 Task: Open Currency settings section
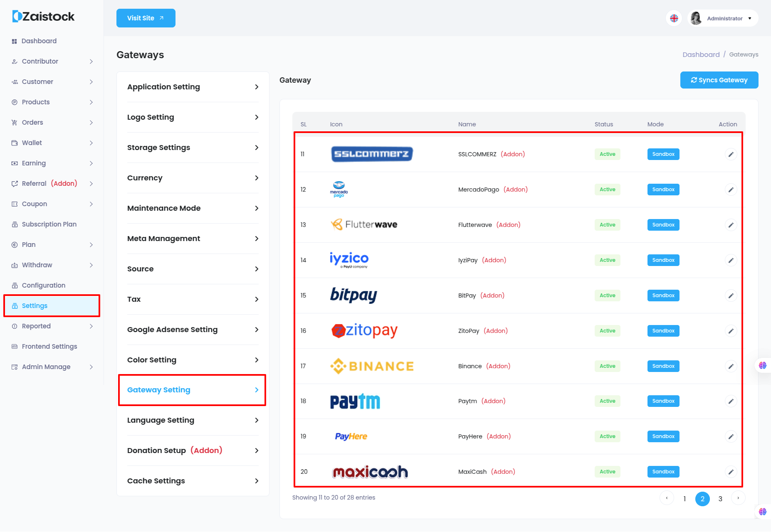coord(193,178)
